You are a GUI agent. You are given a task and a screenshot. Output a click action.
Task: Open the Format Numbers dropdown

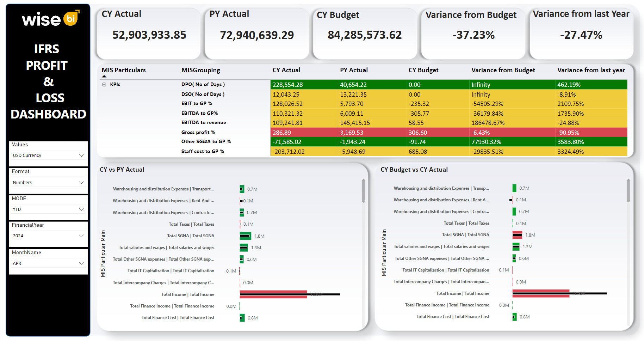[x=48, y=183]
